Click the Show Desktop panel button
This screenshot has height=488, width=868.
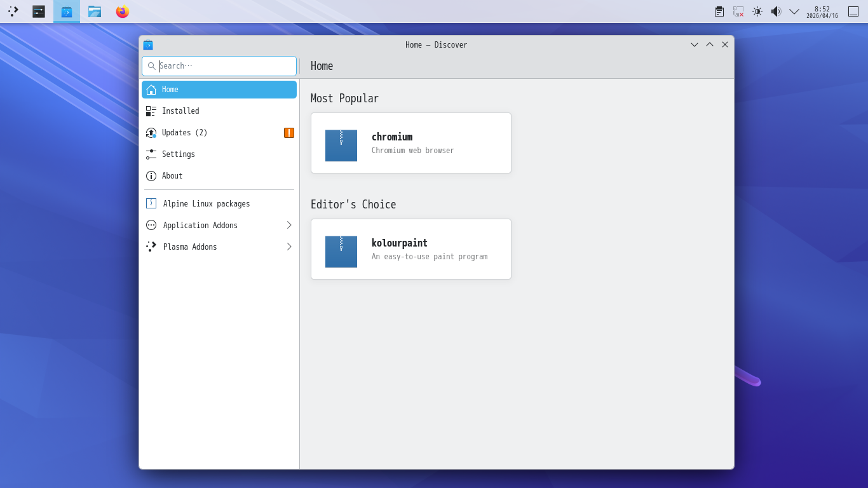pyautogui.click(x=853, y=11)
